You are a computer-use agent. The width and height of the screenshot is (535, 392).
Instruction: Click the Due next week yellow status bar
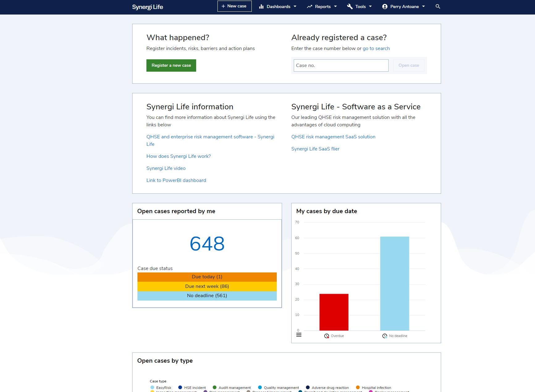pyautogui.click(x=207, y=286)
